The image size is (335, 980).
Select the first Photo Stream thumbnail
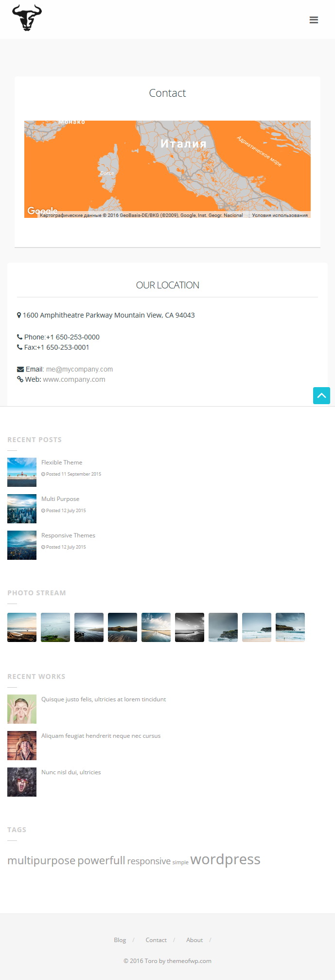point(22,627)
